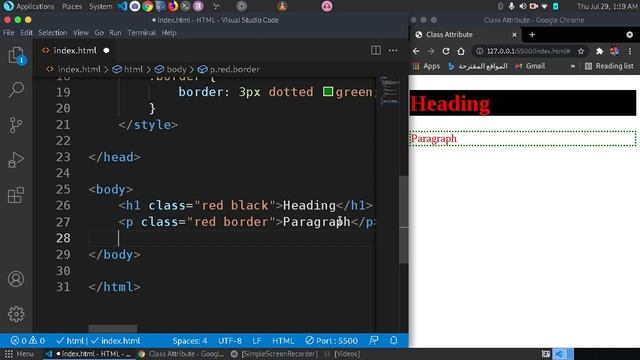Image resolution: width=640 pixels, height=360 pixels.
Task: Open Applications menu in top panel
Action: pyautogui.click(x=35, y=6)
